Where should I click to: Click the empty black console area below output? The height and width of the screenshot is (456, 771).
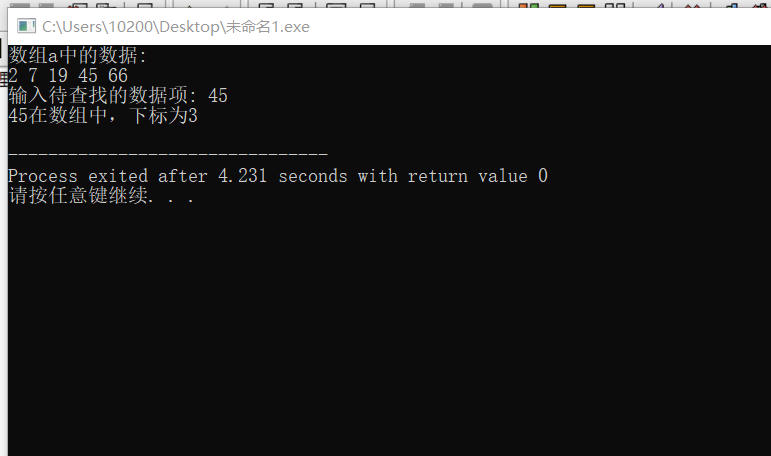[389, 330]
